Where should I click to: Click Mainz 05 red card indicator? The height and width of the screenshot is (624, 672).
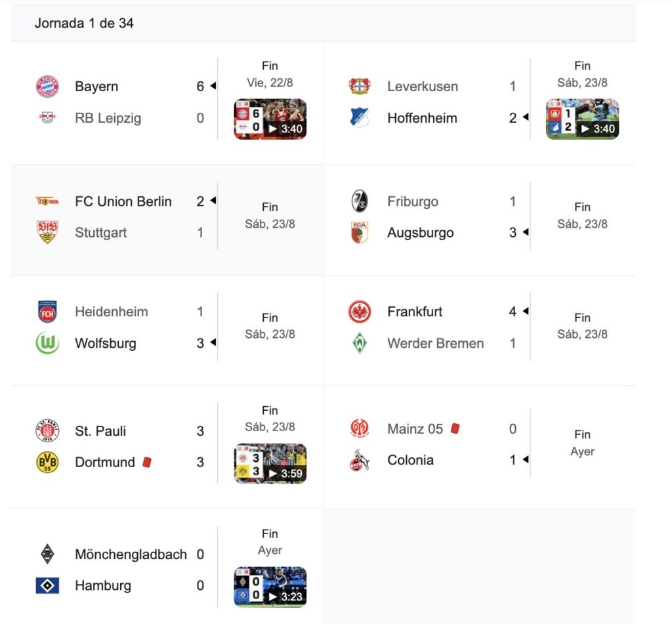(455, 428)
